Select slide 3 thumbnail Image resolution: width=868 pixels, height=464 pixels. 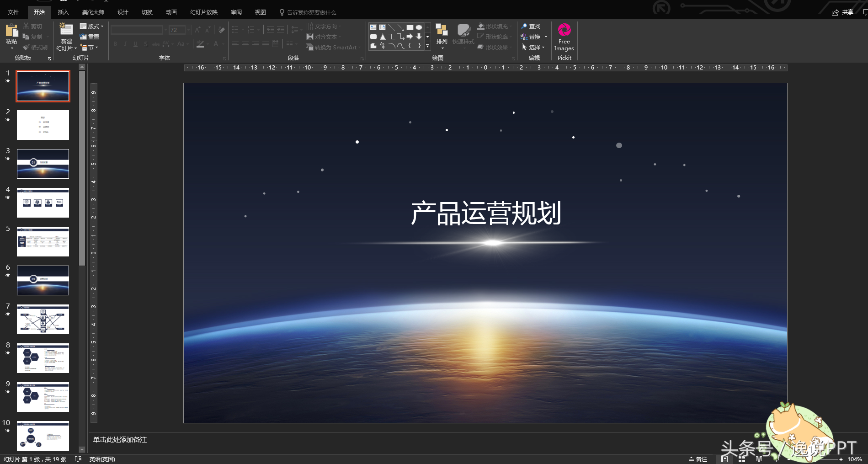pyautogui.click(x=43, y=164)
